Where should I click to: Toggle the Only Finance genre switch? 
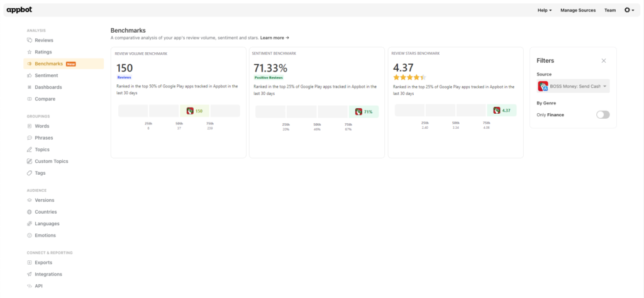coord(602,114)
